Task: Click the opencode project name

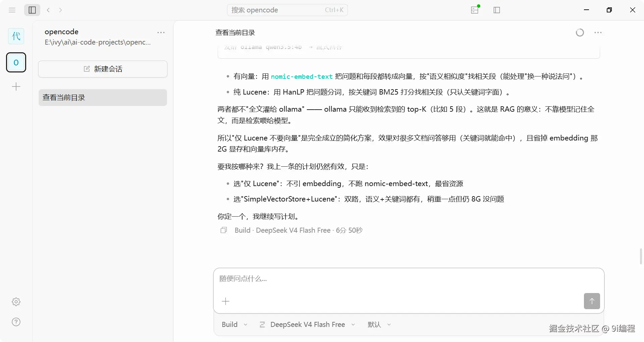Action: tap(61, 32)
